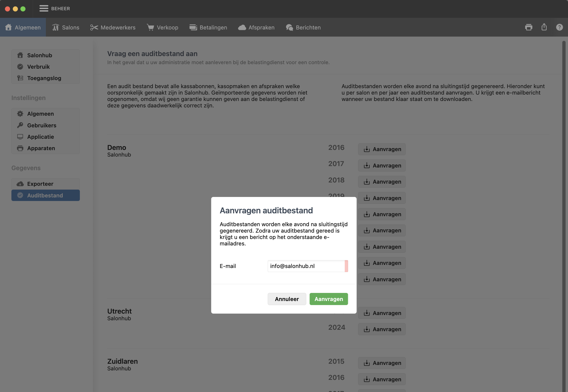Click the scissors icon next to Medewerkers

[94, 28]
